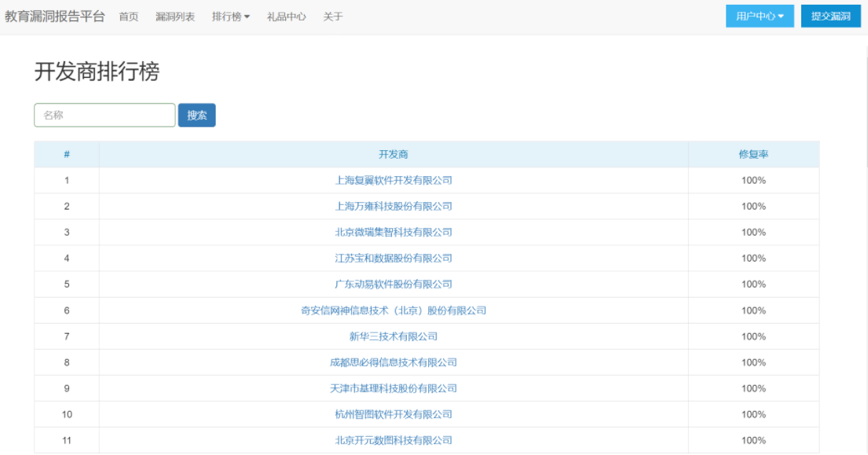Open 上海复翼软件开发有限公司 link

(394, 181)
